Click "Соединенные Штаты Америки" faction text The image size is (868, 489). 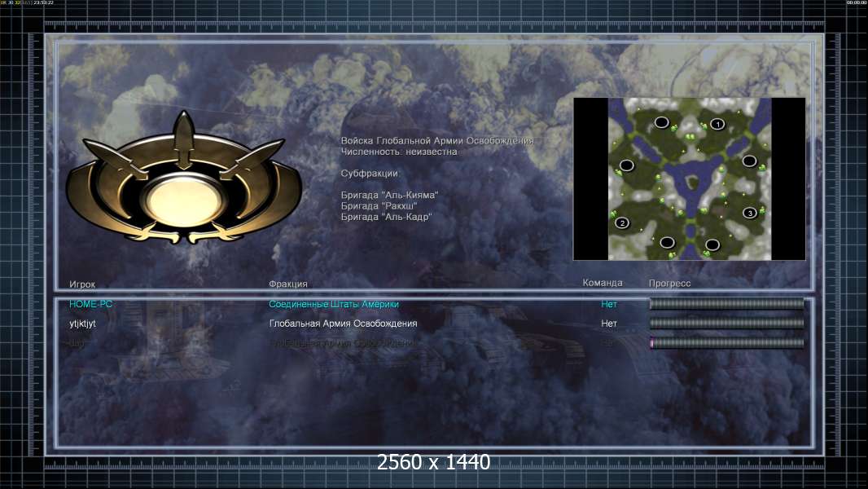click(334, 304)
